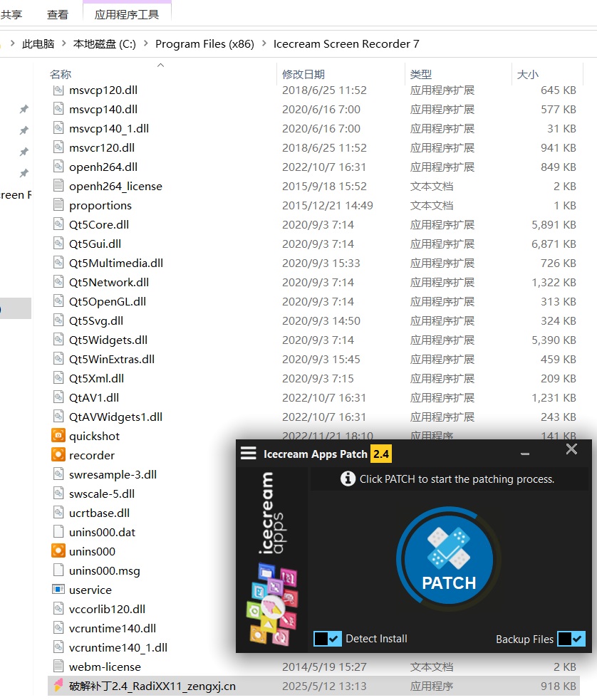
Task: Select the unins000.msg file name
Action: 104,570
